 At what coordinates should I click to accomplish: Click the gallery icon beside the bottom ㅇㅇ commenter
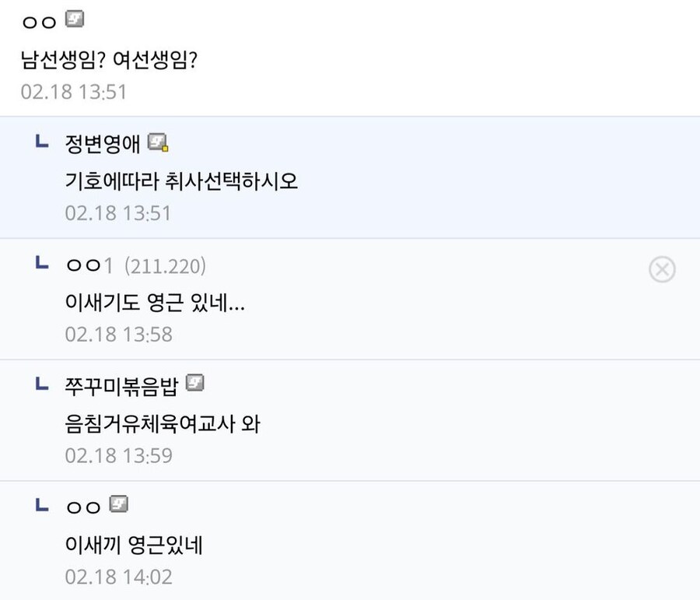tap(117, 504)
